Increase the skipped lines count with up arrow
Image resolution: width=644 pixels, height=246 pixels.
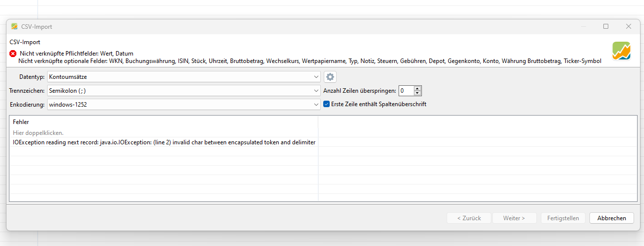point(417,89)
